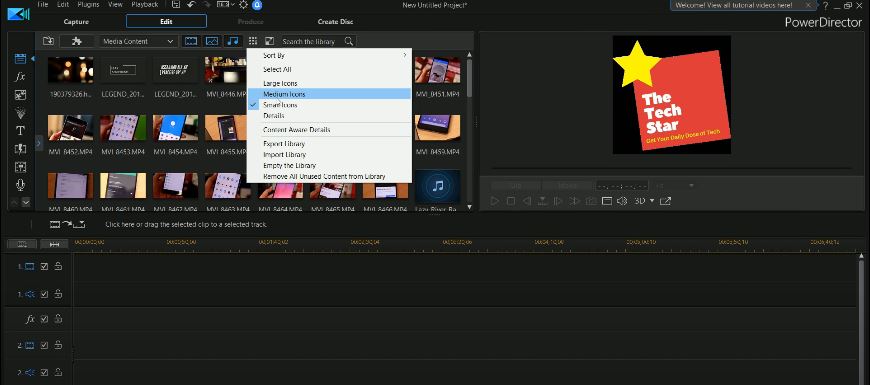Select Medium Icons in context menu
870x385 pixels.
coord(330,94)
